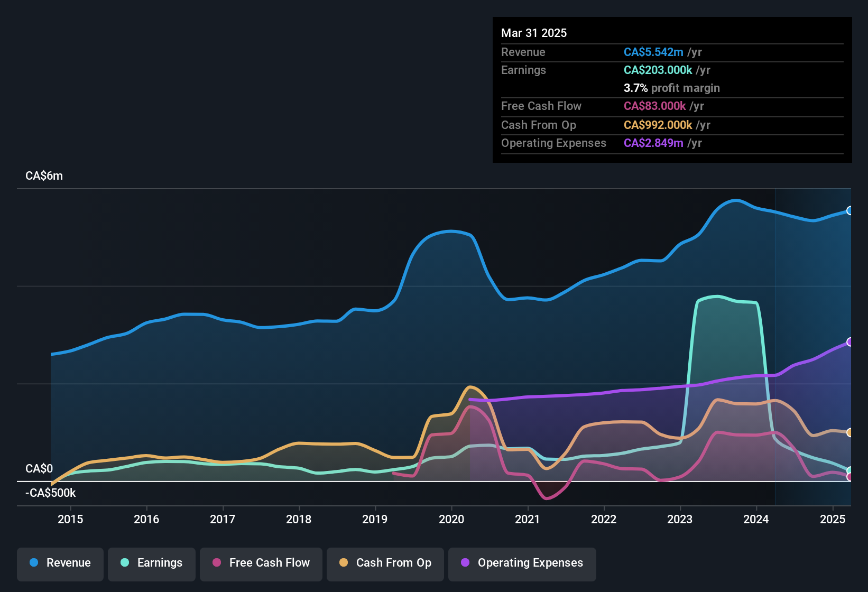The image size is (868, 592).
Task: Click the 2024 x-axis label
Action: (756, 520)
